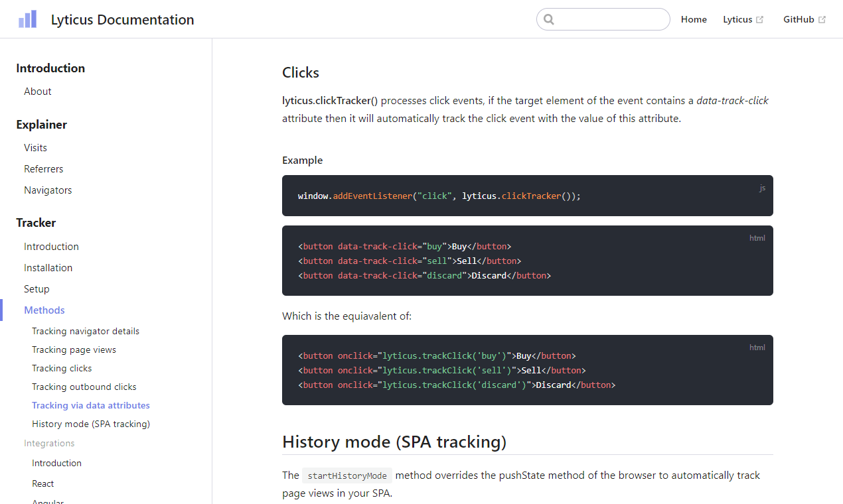The height and width of the screenshot is (504, 843).
Task: Open the Navigators explainer page
Action: pyautogui.click(x=48, y=190)
